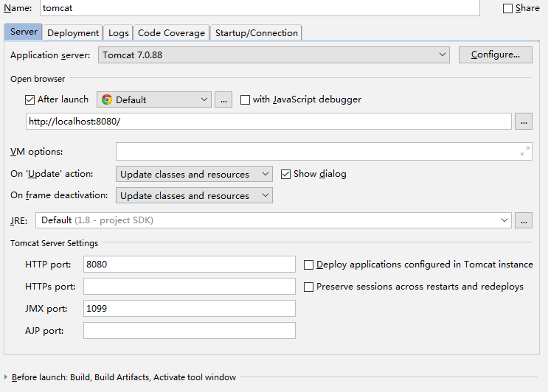
Task: Click the ellipsis button beside the URL field
Action: (x=524, y=122)
